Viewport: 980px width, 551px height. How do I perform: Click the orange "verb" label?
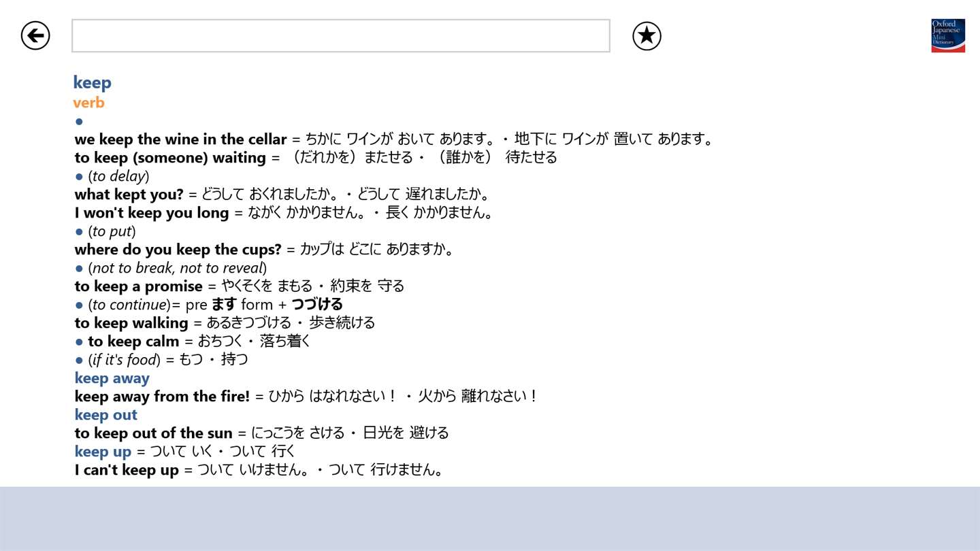tap(88, 103)
